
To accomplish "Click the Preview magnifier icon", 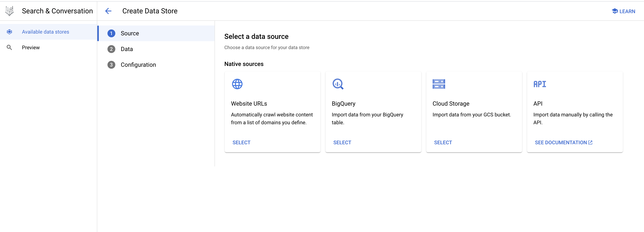I will (x=9, y=47).
